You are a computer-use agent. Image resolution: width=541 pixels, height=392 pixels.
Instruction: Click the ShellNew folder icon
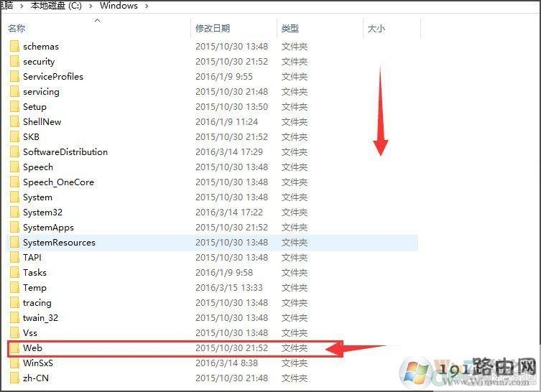point(14,122)
